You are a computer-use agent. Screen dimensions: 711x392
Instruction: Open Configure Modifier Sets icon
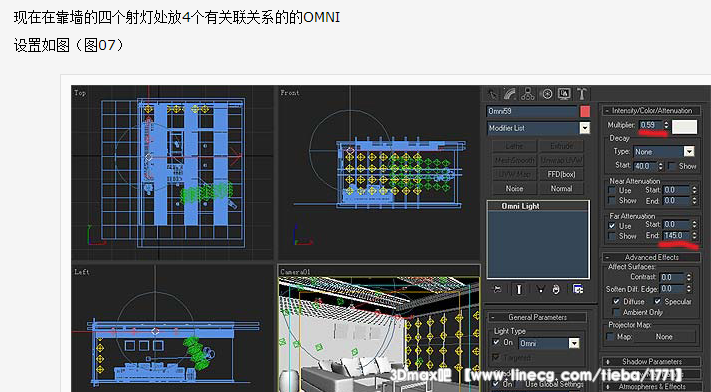[578, 289]
